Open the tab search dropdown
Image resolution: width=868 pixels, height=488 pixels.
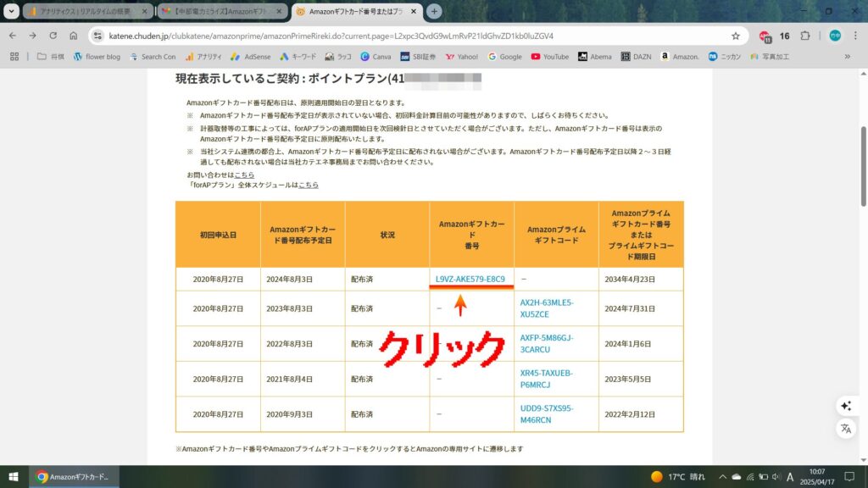point(11,11)
